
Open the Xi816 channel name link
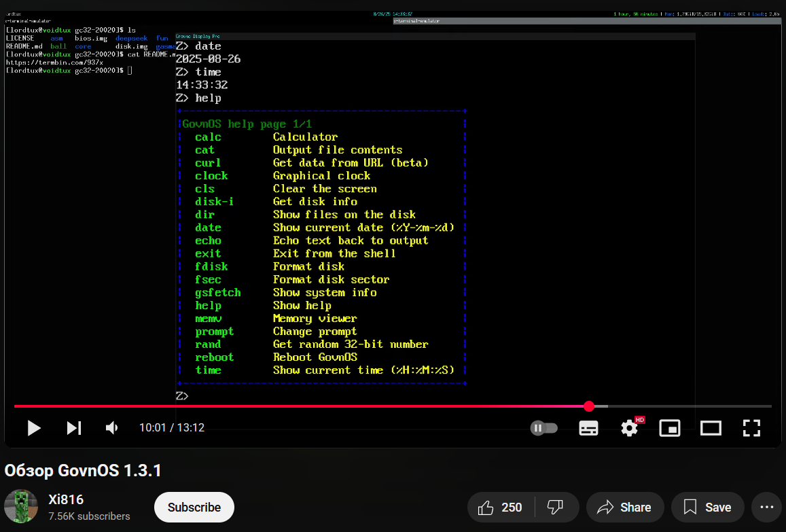[x=66, y=499]
